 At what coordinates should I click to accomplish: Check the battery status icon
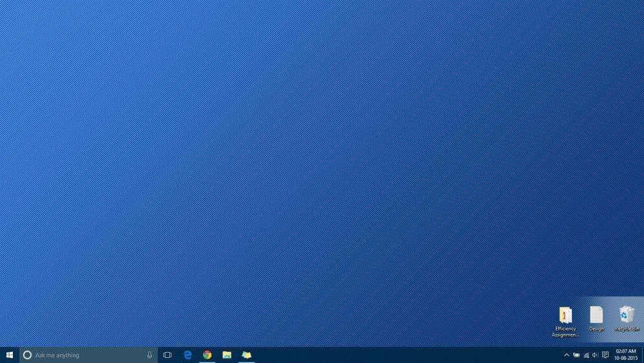tap(576, 355)
